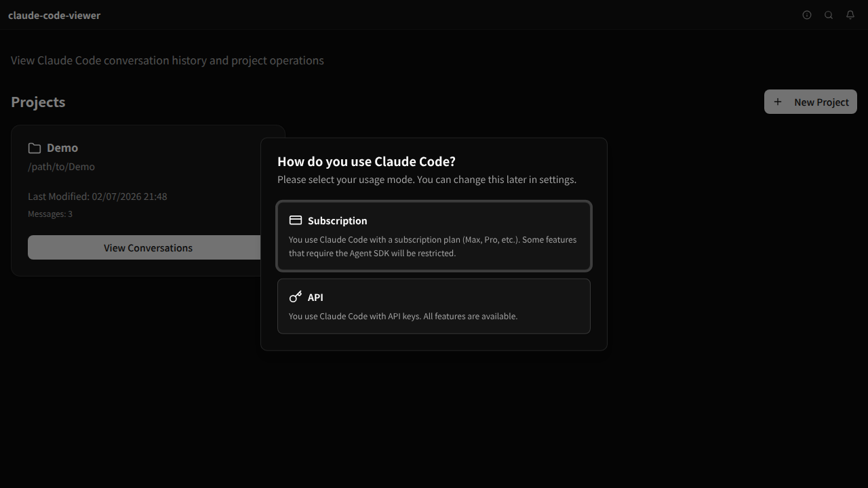Click the search magnifier icon
The width and height of the screenshot is (868, 488).
[x=829, y=15]
